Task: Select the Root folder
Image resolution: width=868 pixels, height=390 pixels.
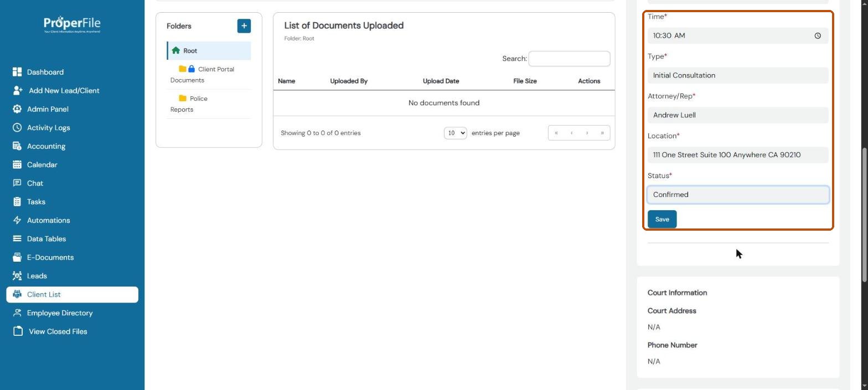Action: click(209, 50)
